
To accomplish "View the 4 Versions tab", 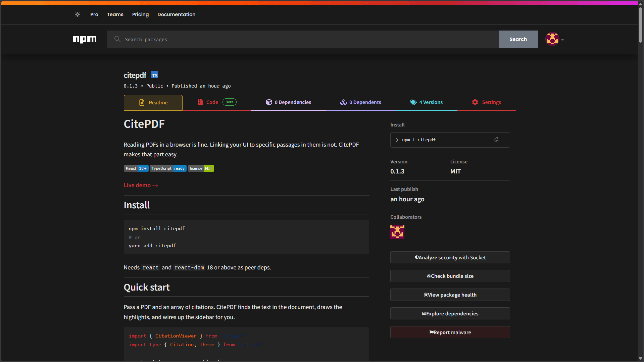I will point(427,102).
